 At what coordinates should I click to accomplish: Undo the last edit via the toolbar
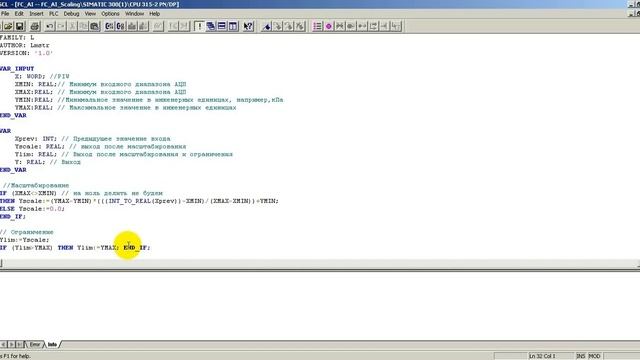pos(50,27)
